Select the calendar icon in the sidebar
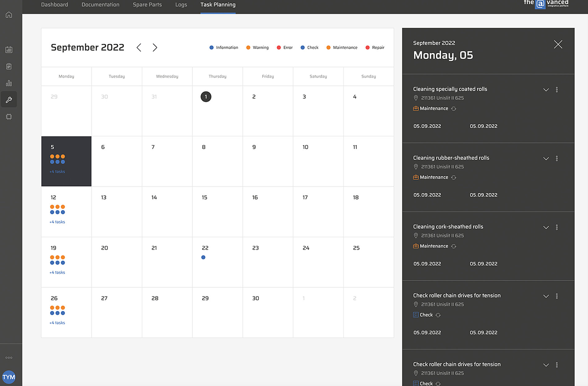The image size is (588, 386). point(9,50)
